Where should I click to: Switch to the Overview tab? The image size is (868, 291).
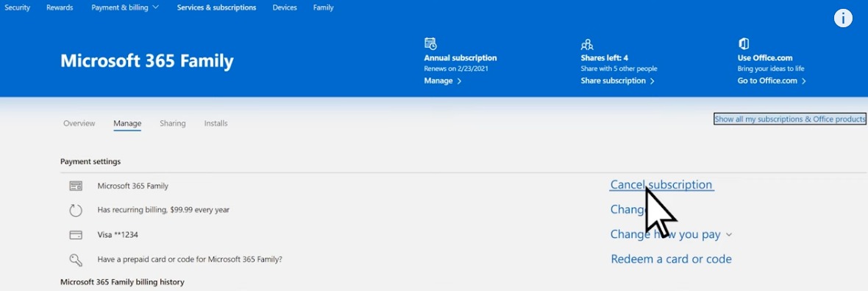pyautogui.click(x=79, y=124)
